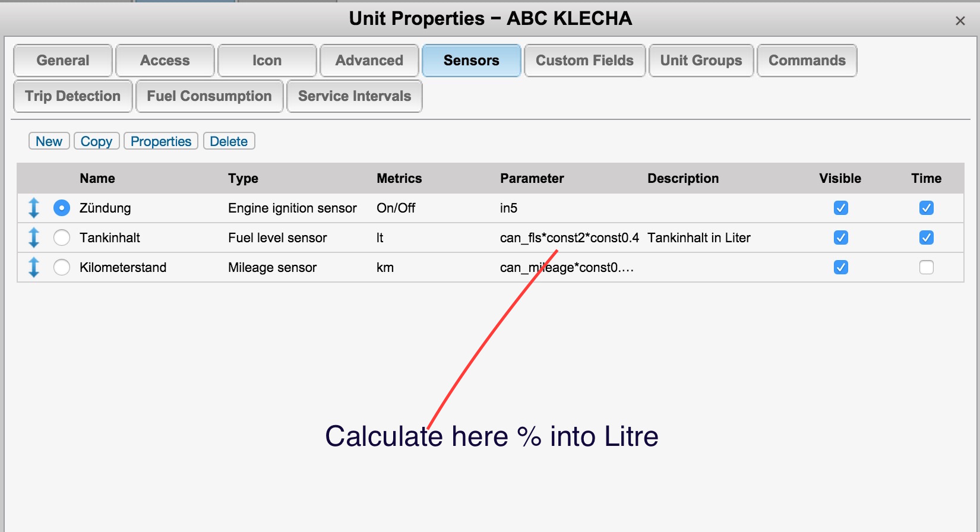This screenshot has height=532, width=980.
Task: Enable Time checkbox for Kilometerstand sensor
Action: [x=926, y=267]
